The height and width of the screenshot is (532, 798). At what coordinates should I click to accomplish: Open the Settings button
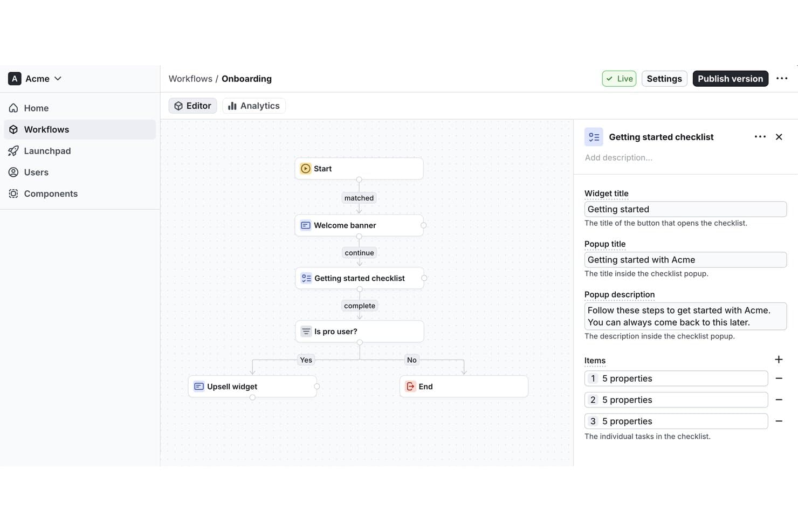(x=664, y=79)
